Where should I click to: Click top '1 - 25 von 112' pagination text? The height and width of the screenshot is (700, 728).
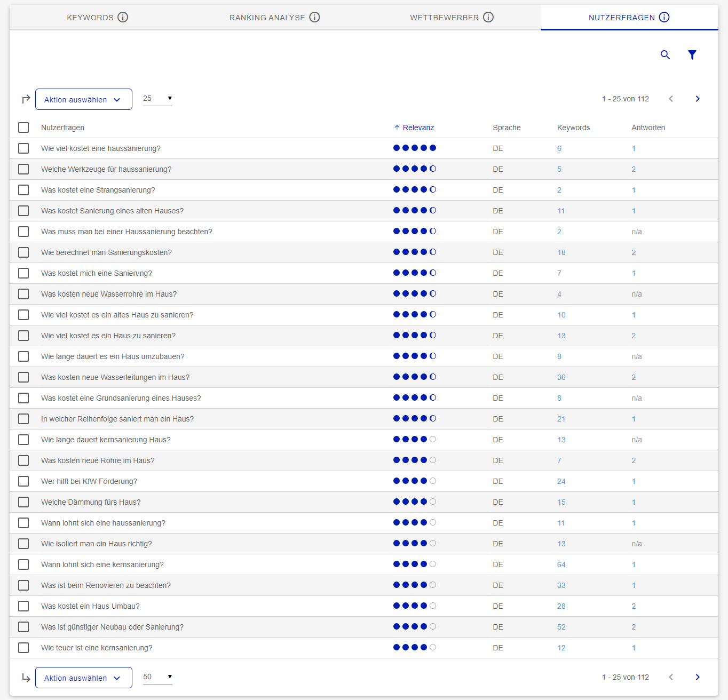pyautogui.click(x=626, y=99)
